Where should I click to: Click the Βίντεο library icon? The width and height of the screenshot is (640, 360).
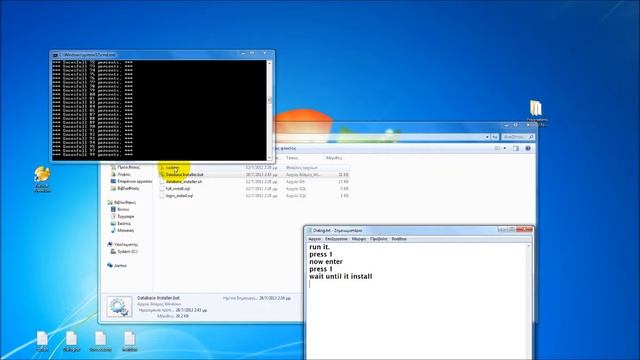click(x=113, y=209)
